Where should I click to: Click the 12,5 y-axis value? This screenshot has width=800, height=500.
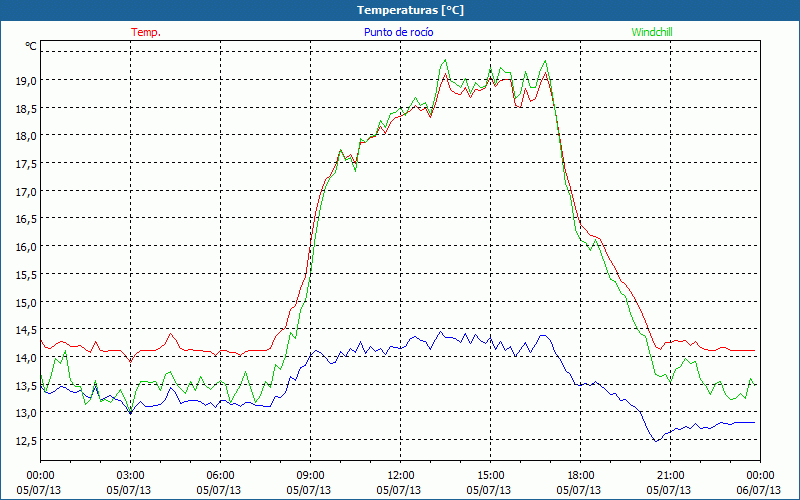click(x=27, y=440)
